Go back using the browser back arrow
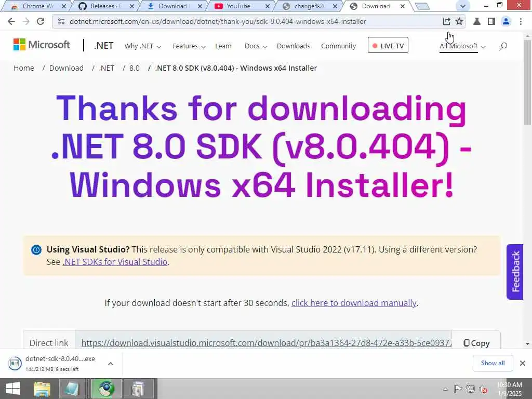Viewport: 532px width, 399px height. pyautogui.click(x=11, y=21)
